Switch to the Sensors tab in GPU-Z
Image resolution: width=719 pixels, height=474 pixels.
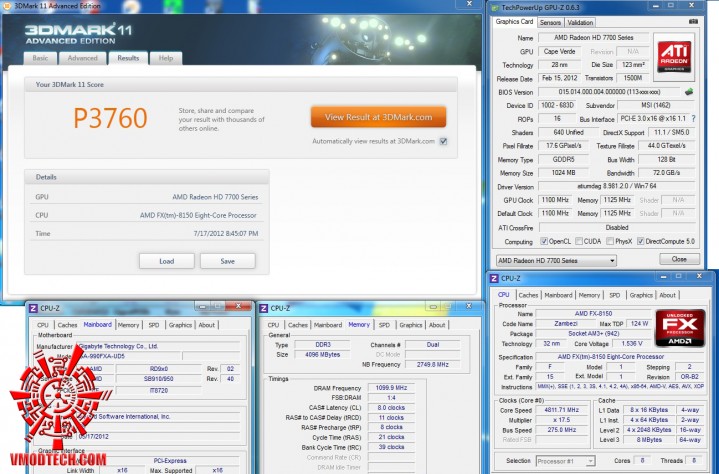(550, 22)
